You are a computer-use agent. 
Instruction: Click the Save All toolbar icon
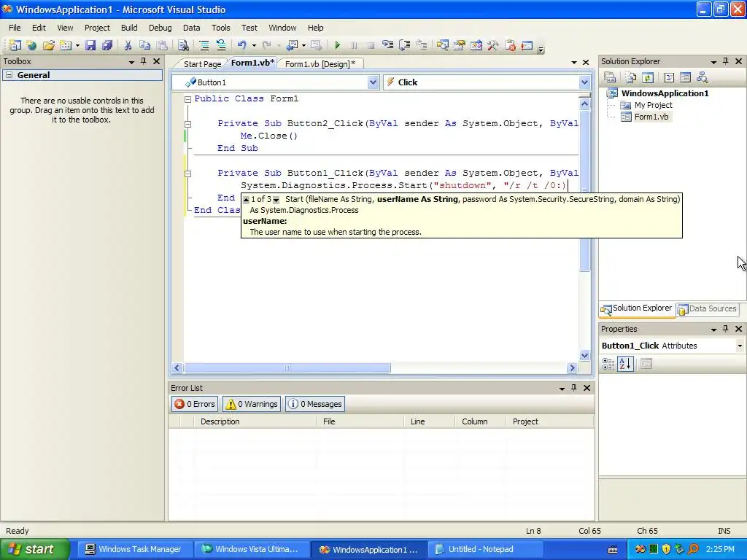pos(107,45)
